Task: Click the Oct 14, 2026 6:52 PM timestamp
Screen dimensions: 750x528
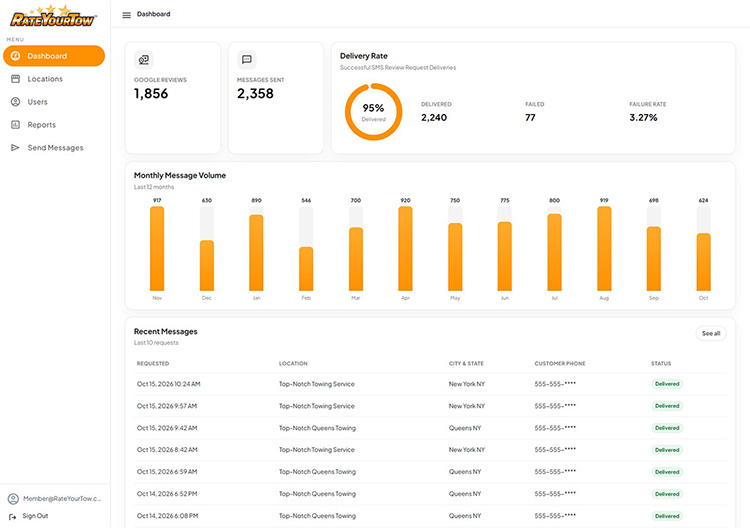Action: (x=167, y=494)
